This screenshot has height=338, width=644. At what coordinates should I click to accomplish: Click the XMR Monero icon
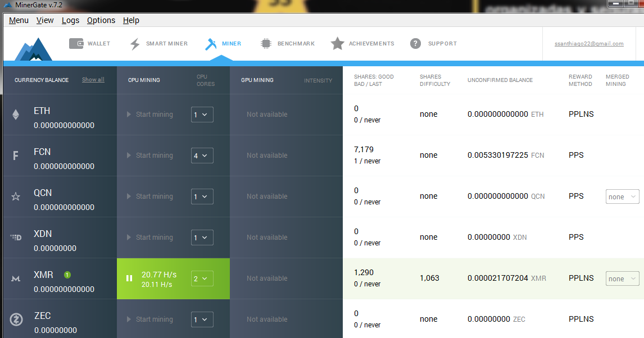[16, 278]
